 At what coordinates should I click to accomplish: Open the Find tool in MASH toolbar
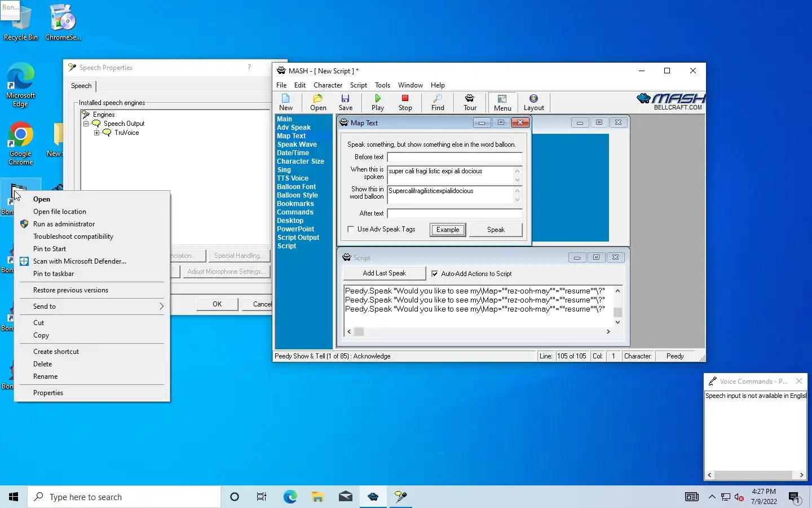pyautogui.click(x=438, y=102)
